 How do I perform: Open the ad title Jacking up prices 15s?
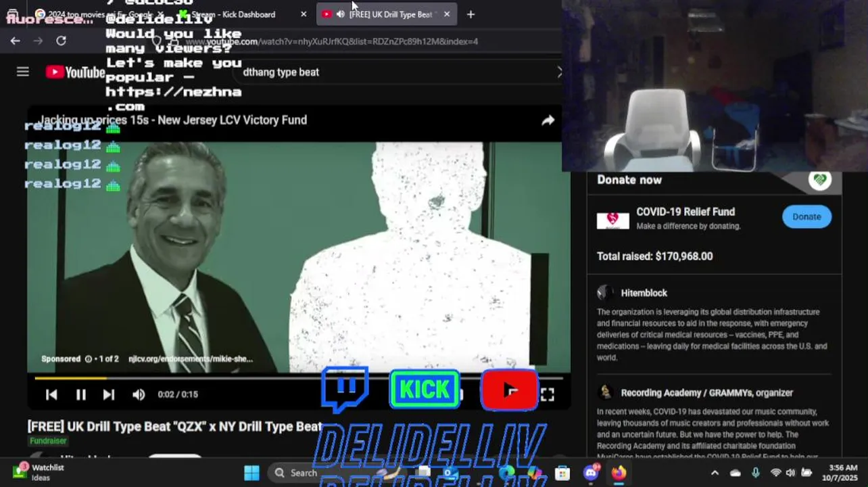tap(173, 120)
